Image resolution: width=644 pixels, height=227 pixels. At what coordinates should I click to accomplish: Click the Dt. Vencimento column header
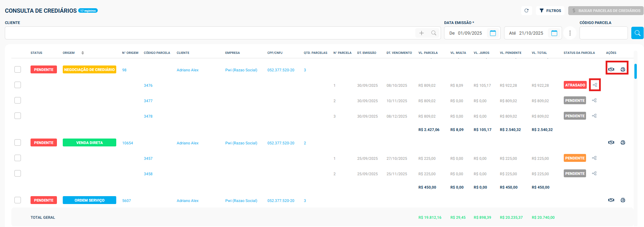coord(399,53)
